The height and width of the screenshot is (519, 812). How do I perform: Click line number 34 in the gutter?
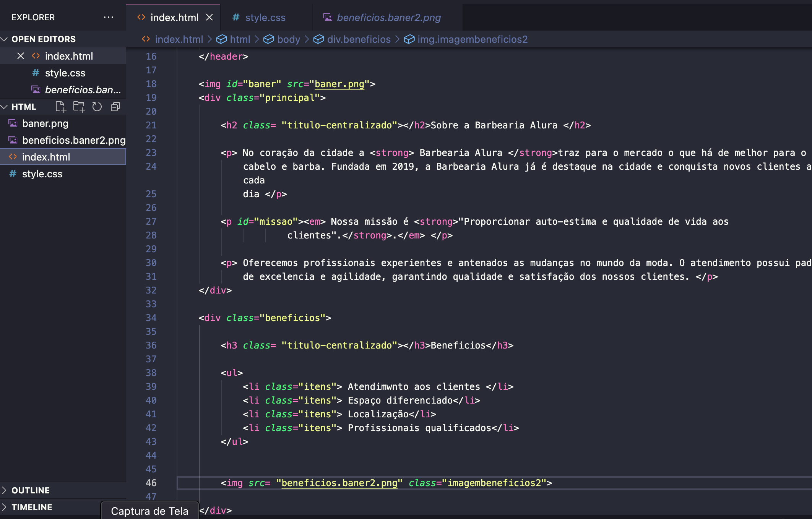pyautogui.click(x=151, y=318)
